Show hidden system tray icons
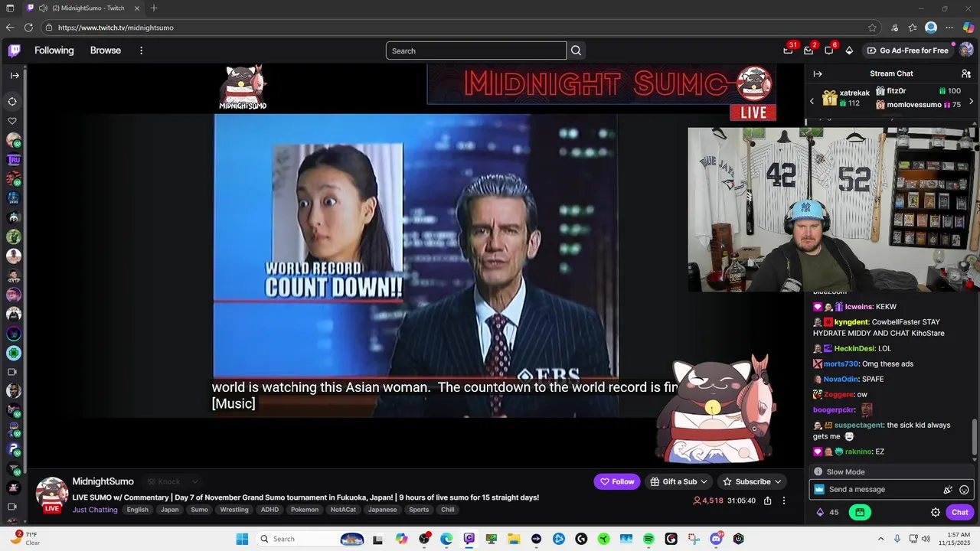The height and width of the screenshot is (551, 980). [x=880, y=539]
